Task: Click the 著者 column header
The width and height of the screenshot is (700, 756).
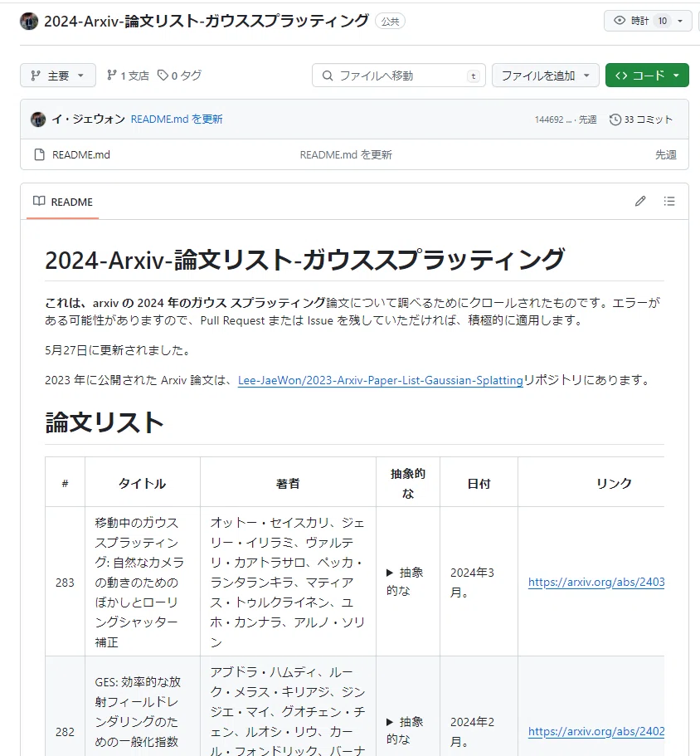Action: coord(288,483)
